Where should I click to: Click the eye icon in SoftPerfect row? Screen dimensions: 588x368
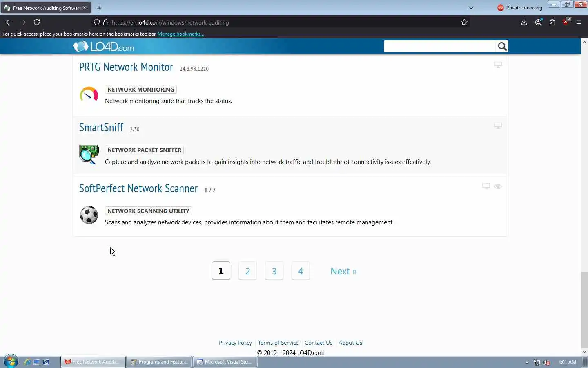pyautogui.click(x=498, y=186)
